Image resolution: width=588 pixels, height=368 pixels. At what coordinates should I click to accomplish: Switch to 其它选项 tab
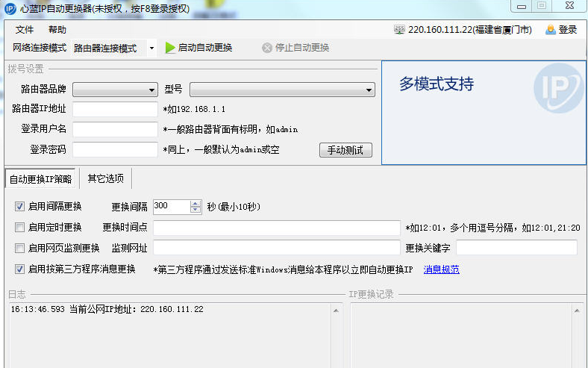click(x=106, y=178)
